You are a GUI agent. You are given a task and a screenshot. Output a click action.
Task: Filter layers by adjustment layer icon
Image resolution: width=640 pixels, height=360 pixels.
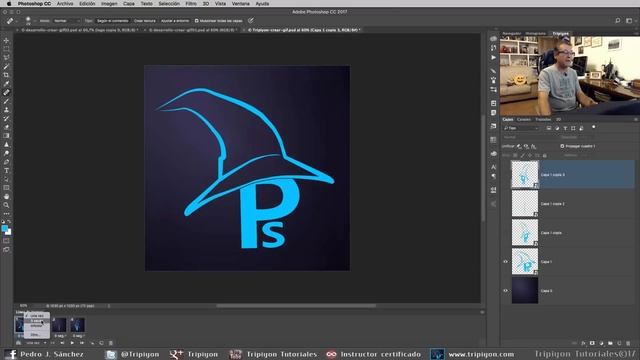click(x=557, y=128)
